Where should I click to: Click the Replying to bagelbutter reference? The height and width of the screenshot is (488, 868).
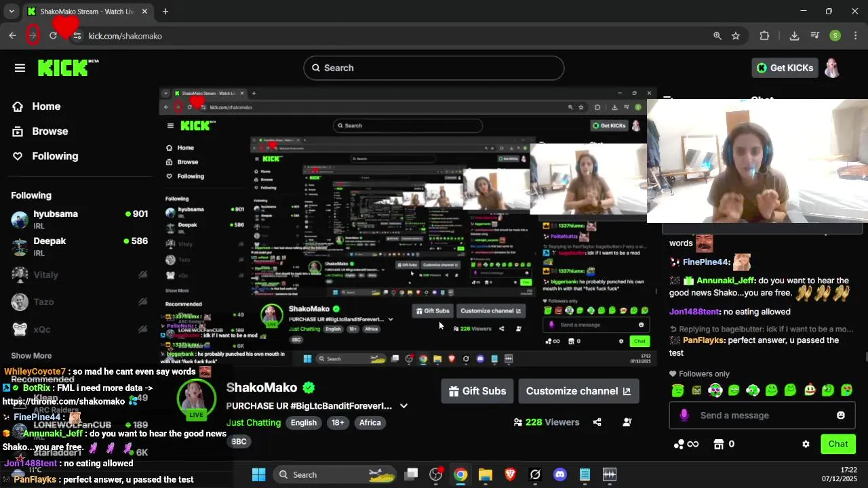761,329
